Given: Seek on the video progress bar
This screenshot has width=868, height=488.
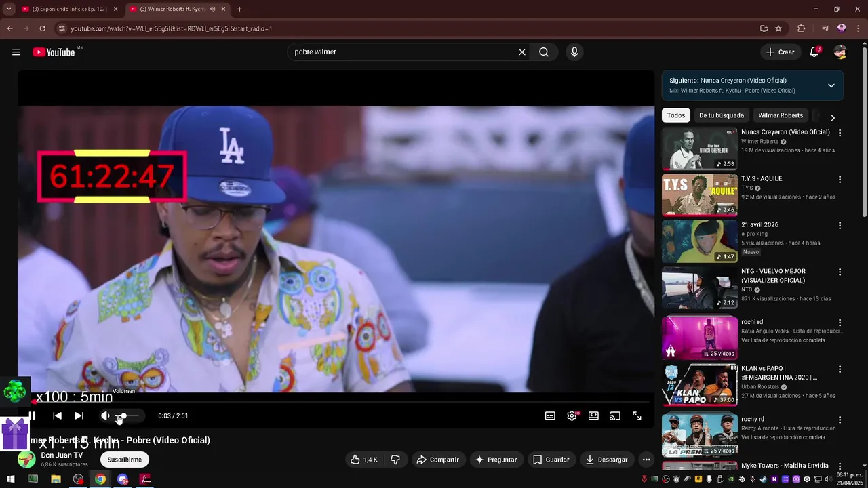Looking at the screenshot, I should click(336, 402).
